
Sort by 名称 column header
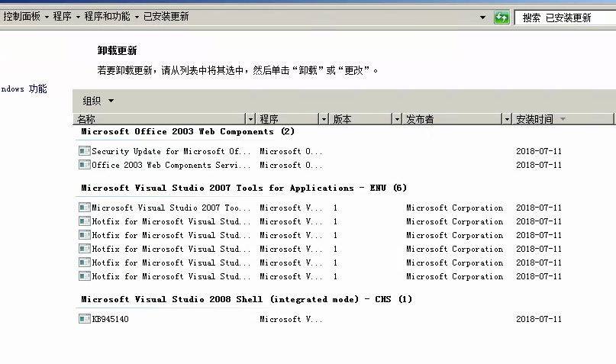point(160,119)
